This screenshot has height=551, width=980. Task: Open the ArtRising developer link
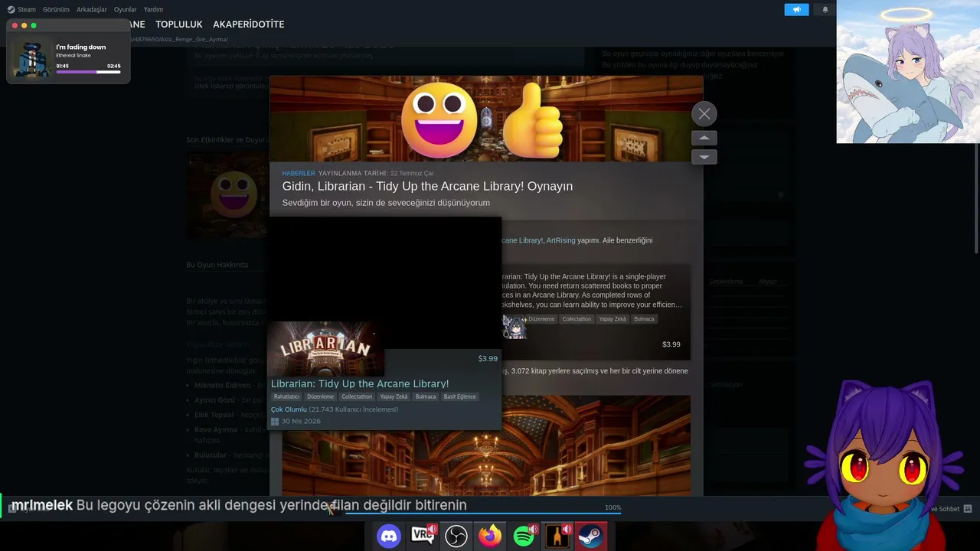click(560, 240)
